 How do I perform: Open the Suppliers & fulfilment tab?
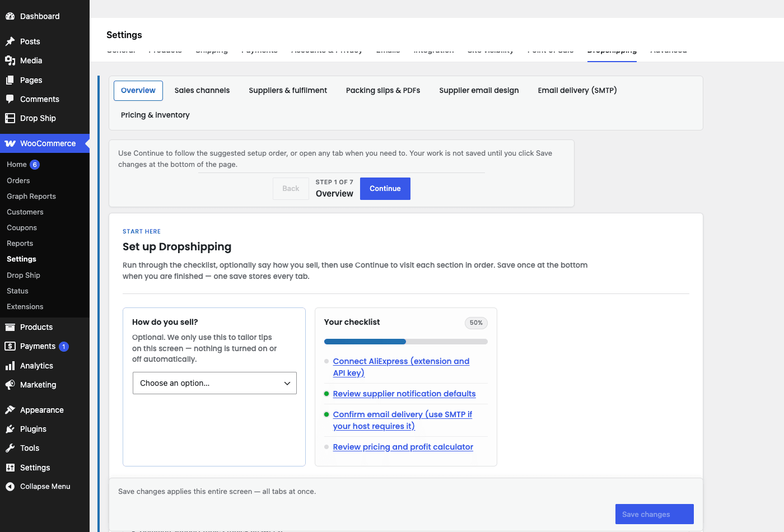[288, 91]
